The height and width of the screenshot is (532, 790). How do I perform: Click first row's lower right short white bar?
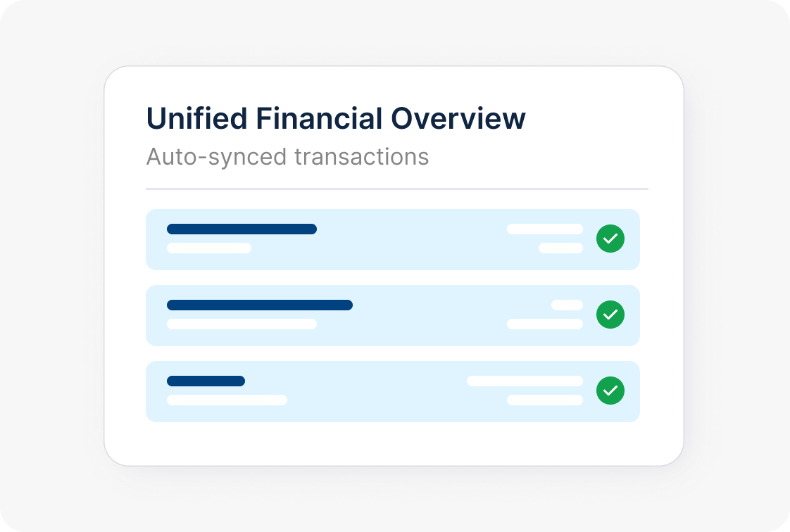pos(560,248)
